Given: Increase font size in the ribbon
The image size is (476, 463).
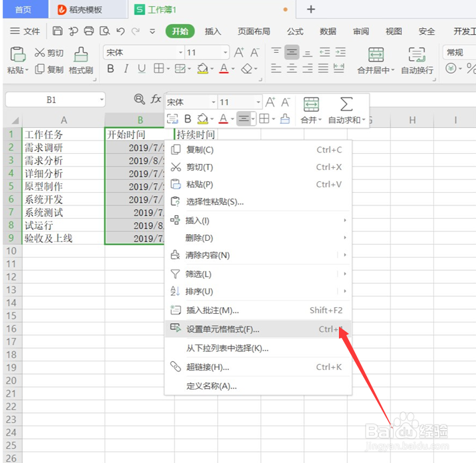Looking at the screenshot, I should coord(239,53).
